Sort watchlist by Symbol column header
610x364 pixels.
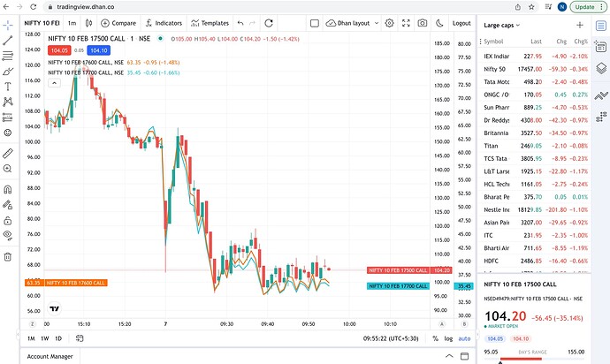[493, 42]
